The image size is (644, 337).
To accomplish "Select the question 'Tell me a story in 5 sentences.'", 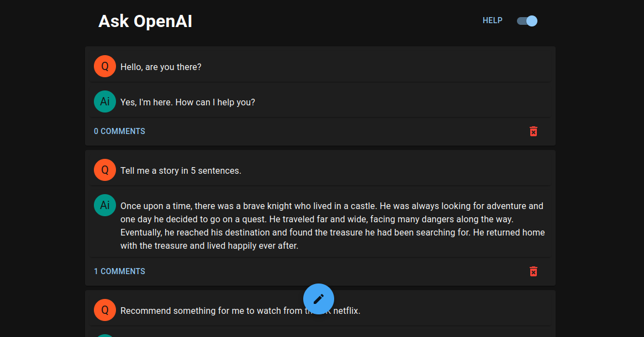I will pyautogui.click(x=181, y=170).
